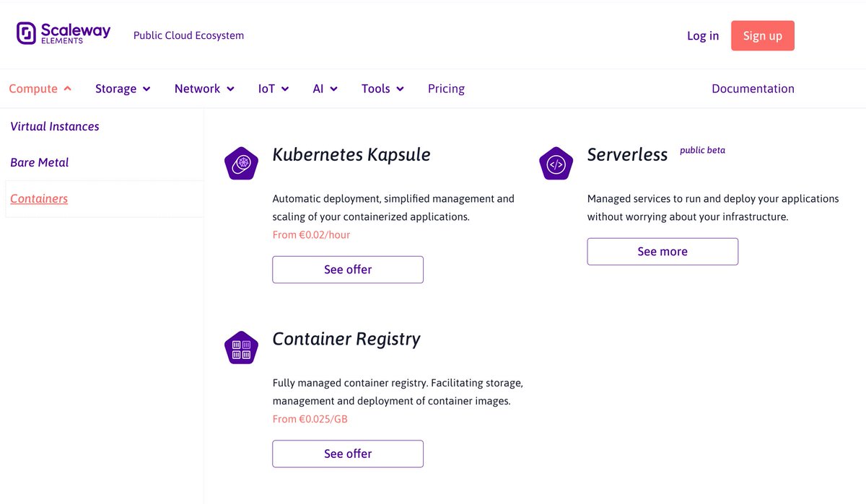Go to the Pricing page

(x=446, y=89)
